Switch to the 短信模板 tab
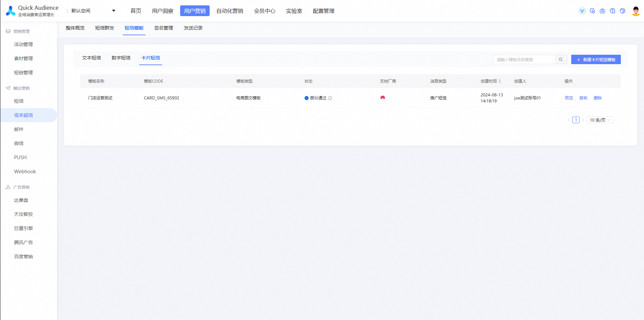The width and height of the screenshot is (644, 320). point(134,28)
